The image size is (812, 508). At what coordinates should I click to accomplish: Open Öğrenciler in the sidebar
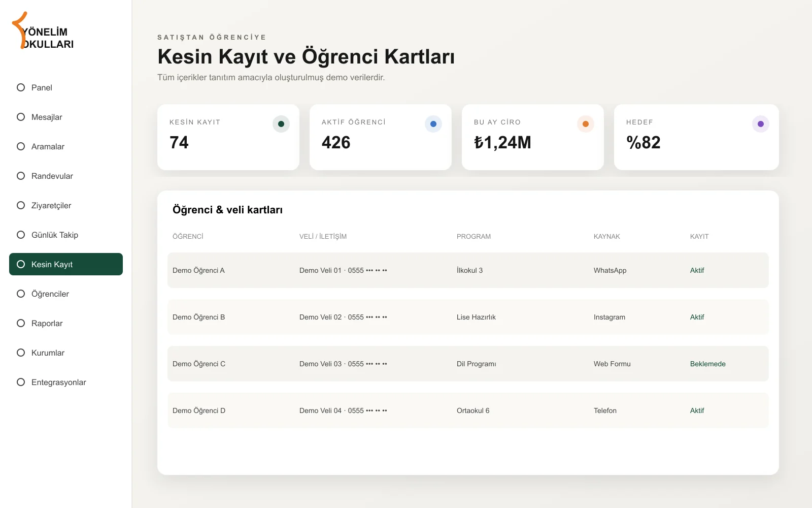(x=66, y=294)
